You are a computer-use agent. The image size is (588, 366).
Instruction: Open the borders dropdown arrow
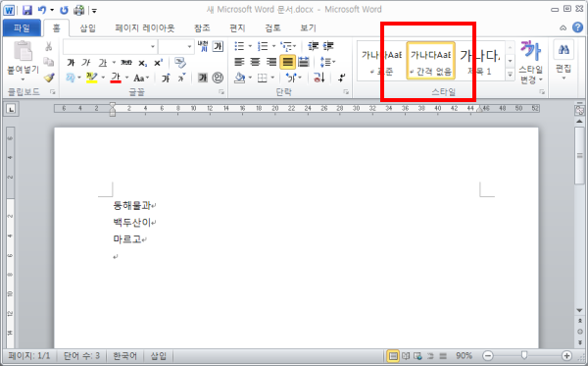coord(272,78)
